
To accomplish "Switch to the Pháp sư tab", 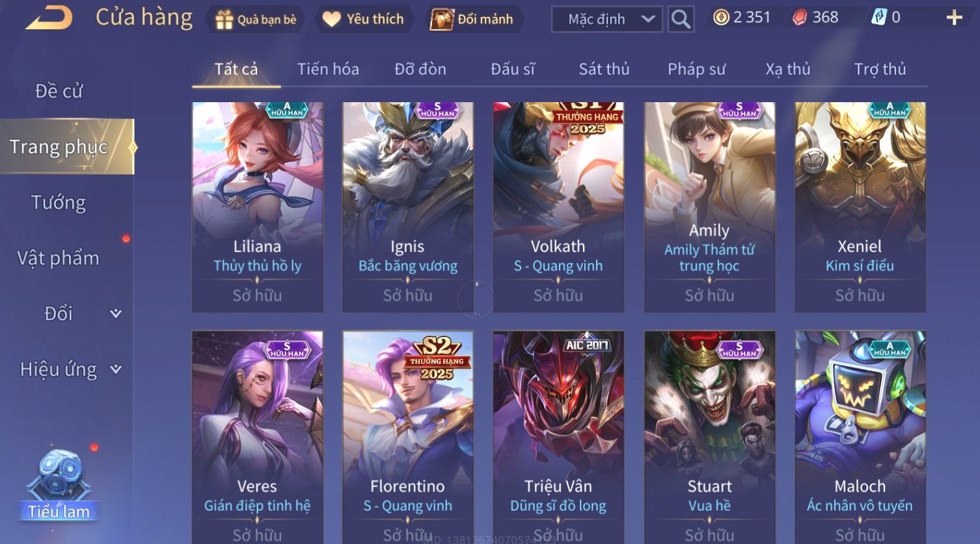I will coord(696,69).
